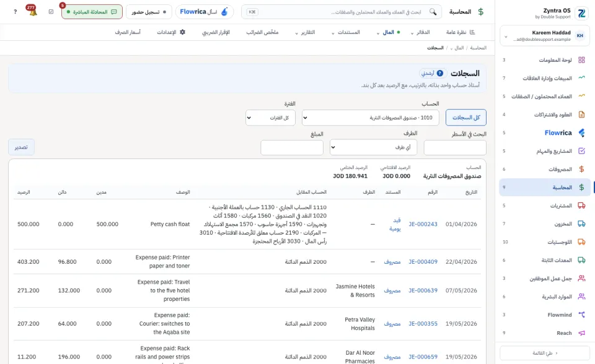Toggle the tasks checkbox icon in the top bar

tap(51, 12)
